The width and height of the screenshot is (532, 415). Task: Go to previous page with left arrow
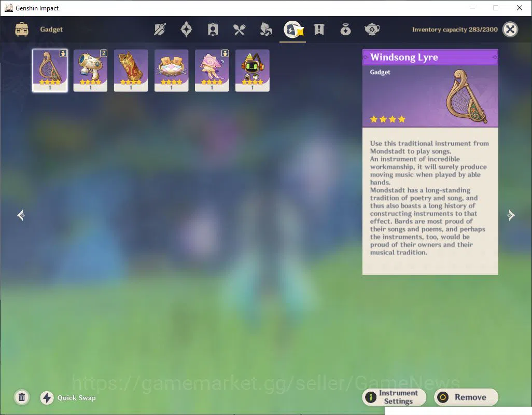21,215
